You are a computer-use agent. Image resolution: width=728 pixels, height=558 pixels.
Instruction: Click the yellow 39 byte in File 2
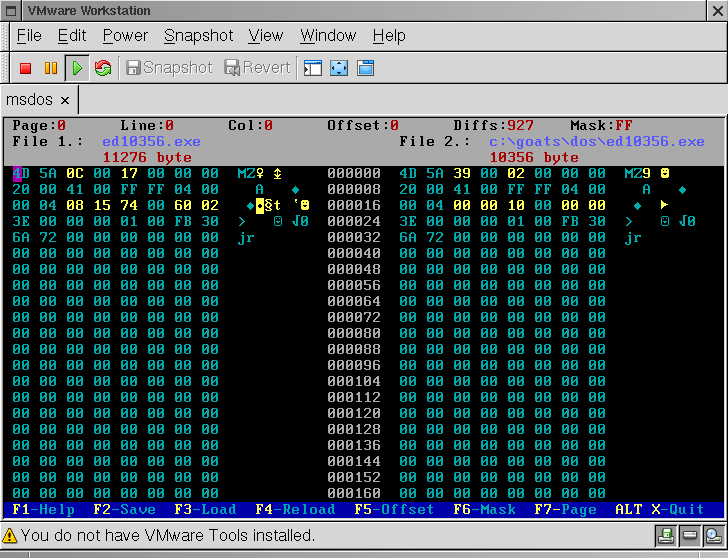click(462, 174)
